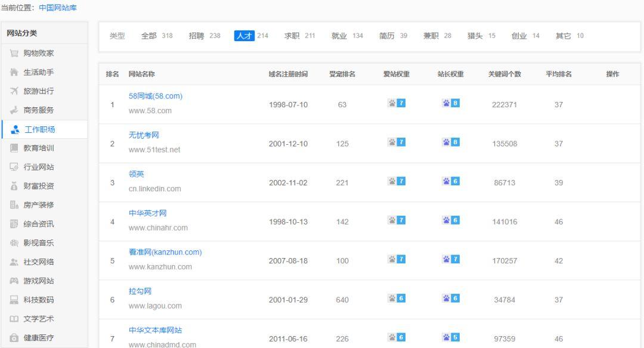Select the active 人才 filter tab
Screen dimensions: 644x348
[x=244, y=36]
